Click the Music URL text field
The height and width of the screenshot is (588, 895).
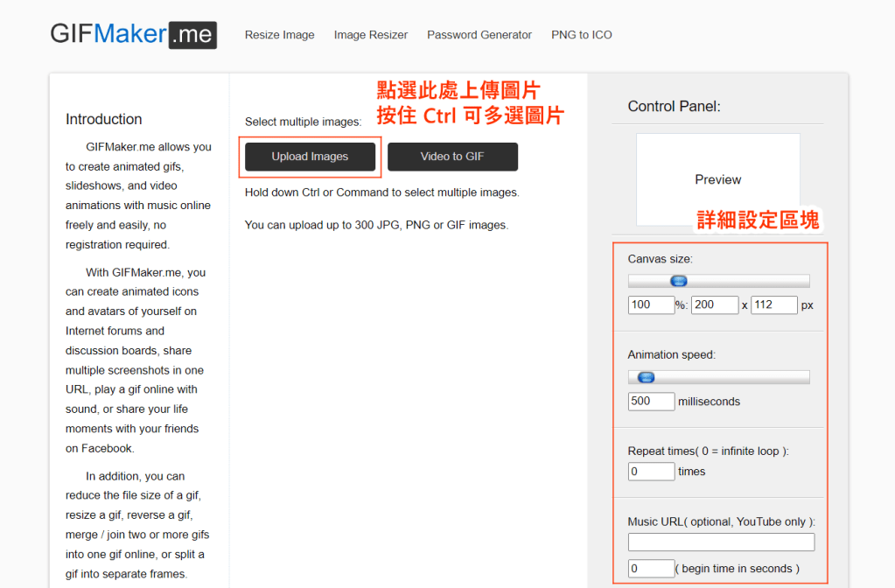point(721,542)
